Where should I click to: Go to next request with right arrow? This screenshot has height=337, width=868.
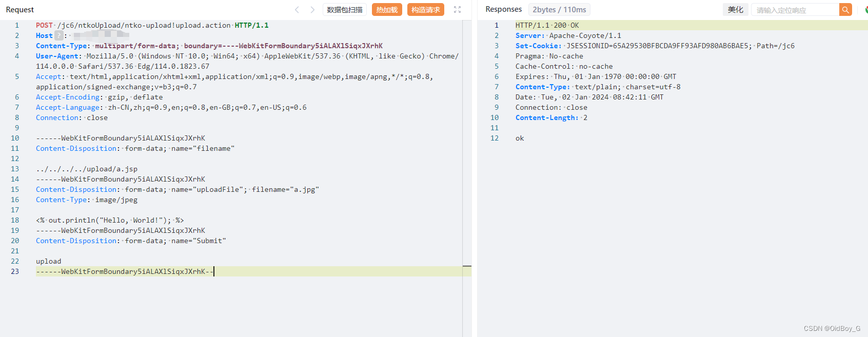[312, 10]
